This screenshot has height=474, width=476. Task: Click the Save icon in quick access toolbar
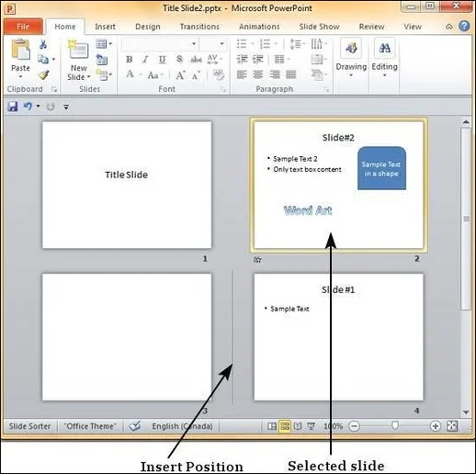tap(13, 107)
